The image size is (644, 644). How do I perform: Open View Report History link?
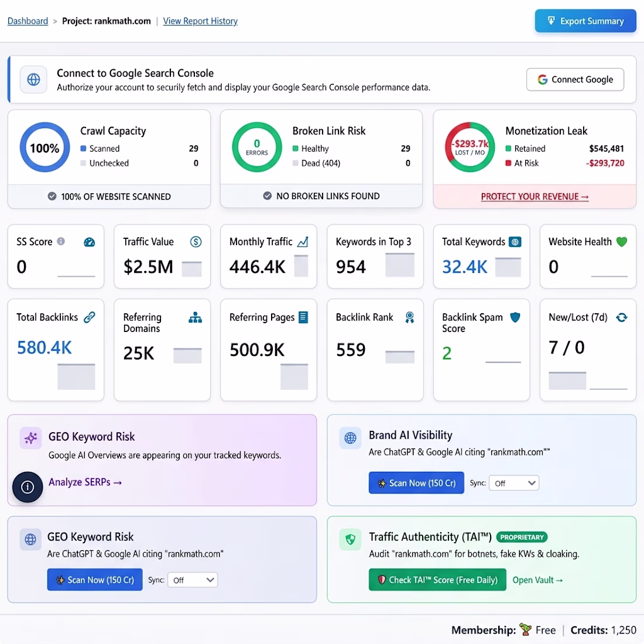coord(200,21)
